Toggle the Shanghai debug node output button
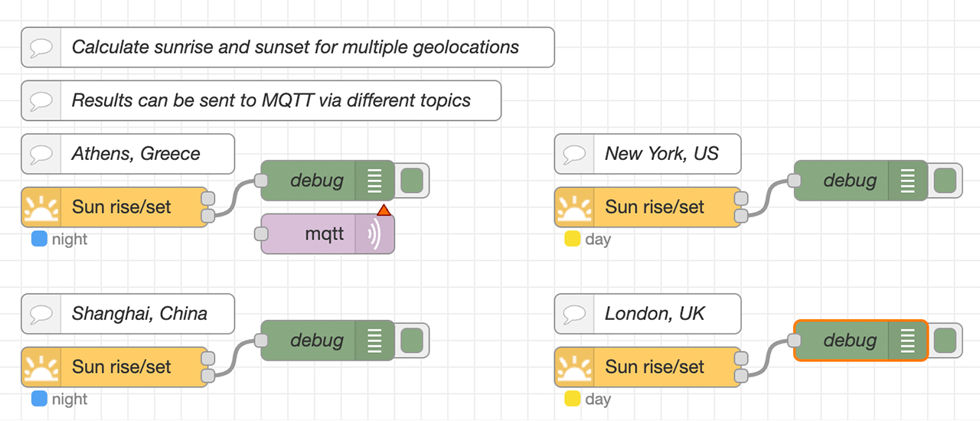Screen dimensions: 980x421 click(412, 341)
